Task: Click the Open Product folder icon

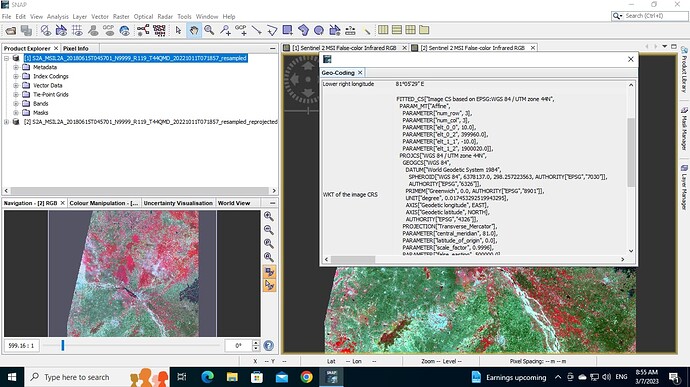Action: [11, 30]
